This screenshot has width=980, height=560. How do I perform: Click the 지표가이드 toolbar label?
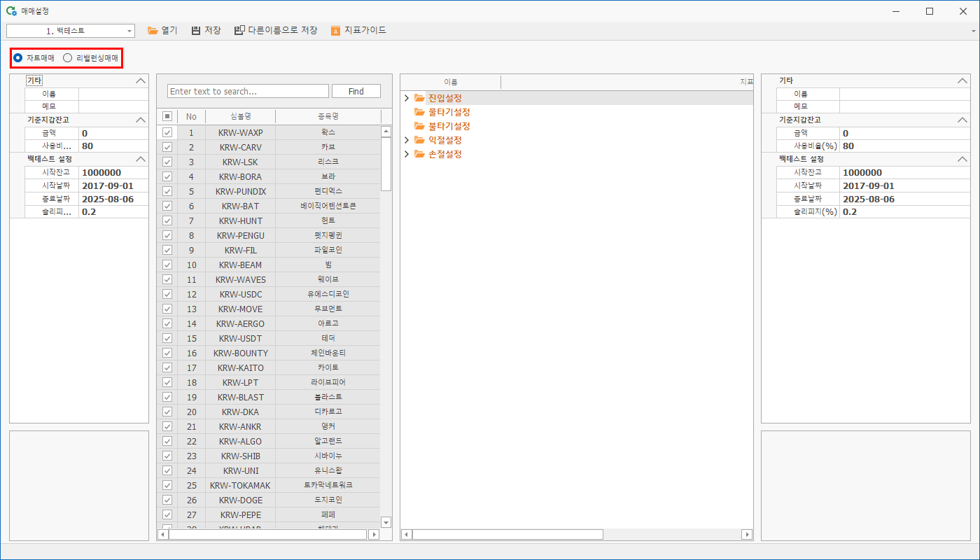pos(365,31)
